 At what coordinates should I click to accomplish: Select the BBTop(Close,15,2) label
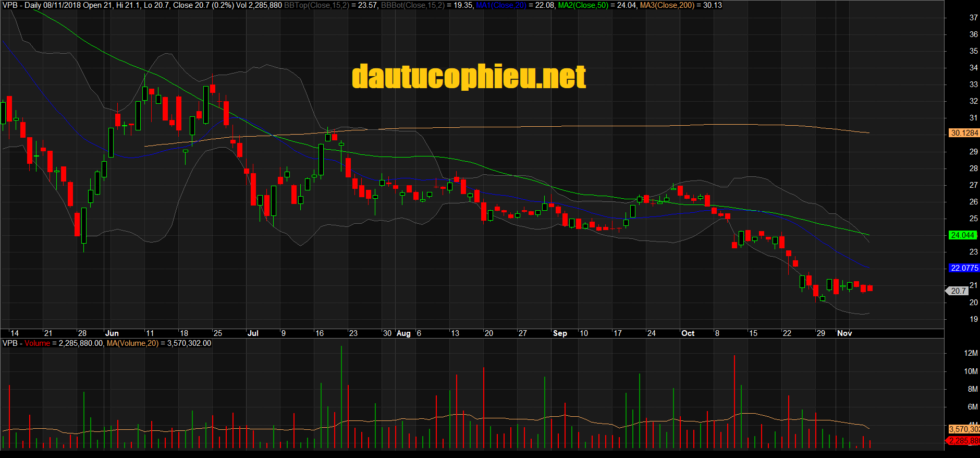tap(316, 5)
